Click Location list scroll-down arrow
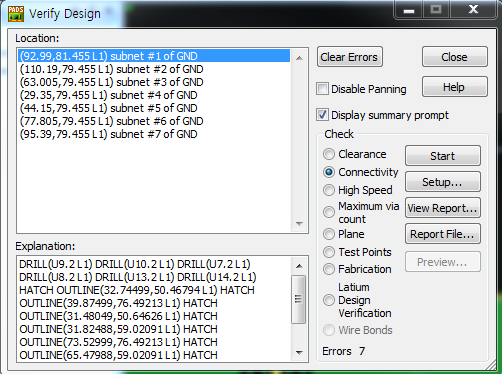Screen dimensions: 502x374 click(x=299, y=224)
